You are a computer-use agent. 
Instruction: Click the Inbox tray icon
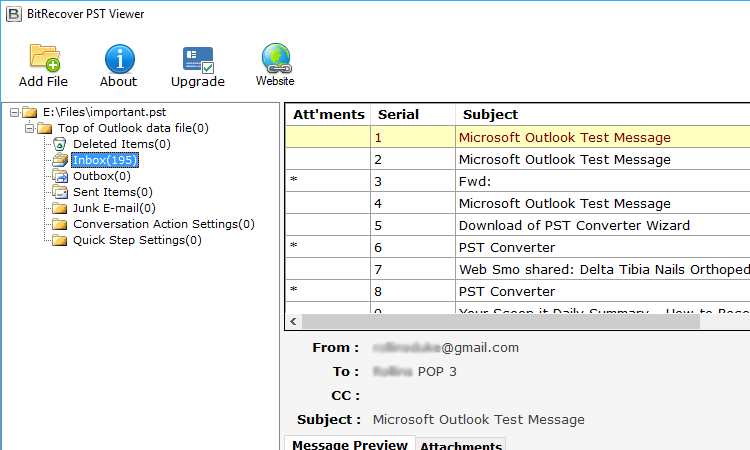coord(60,160)
